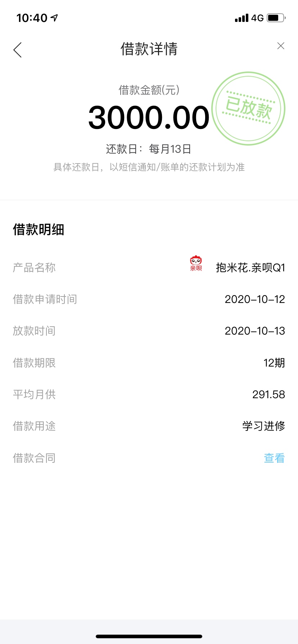Tap the 12期 loan term value

(274, 363)
